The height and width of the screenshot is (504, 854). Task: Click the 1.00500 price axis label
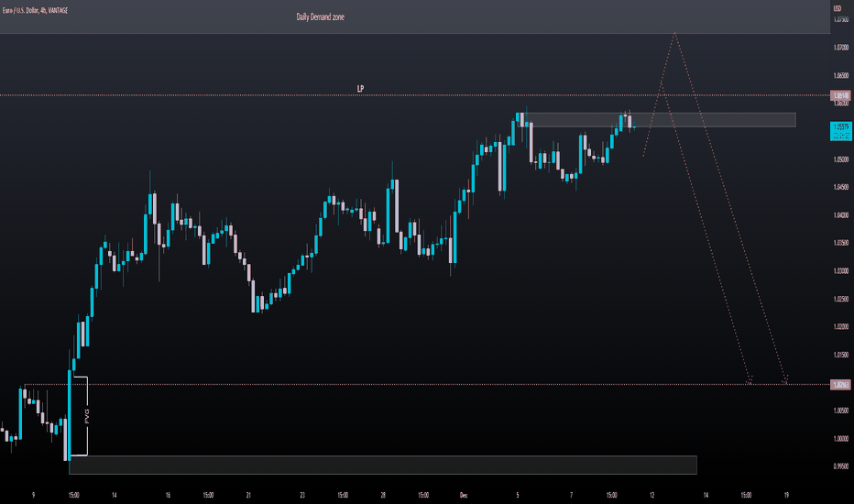coord(841,411)
